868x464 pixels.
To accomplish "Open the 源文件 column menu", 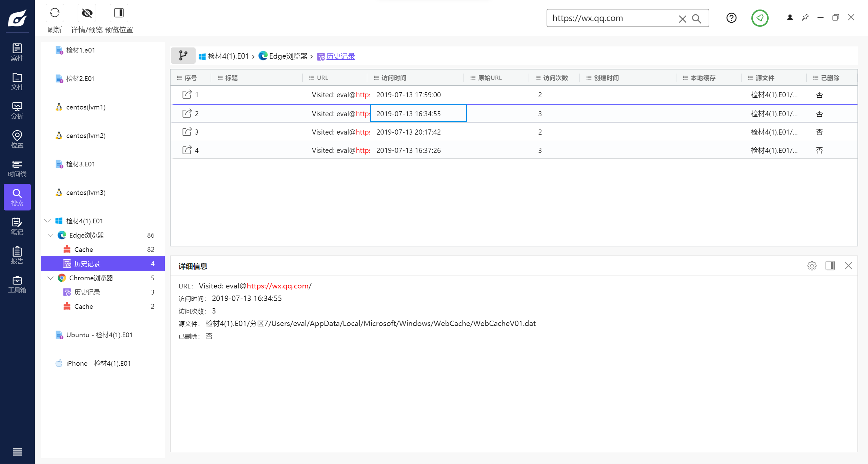I will 750,78.
